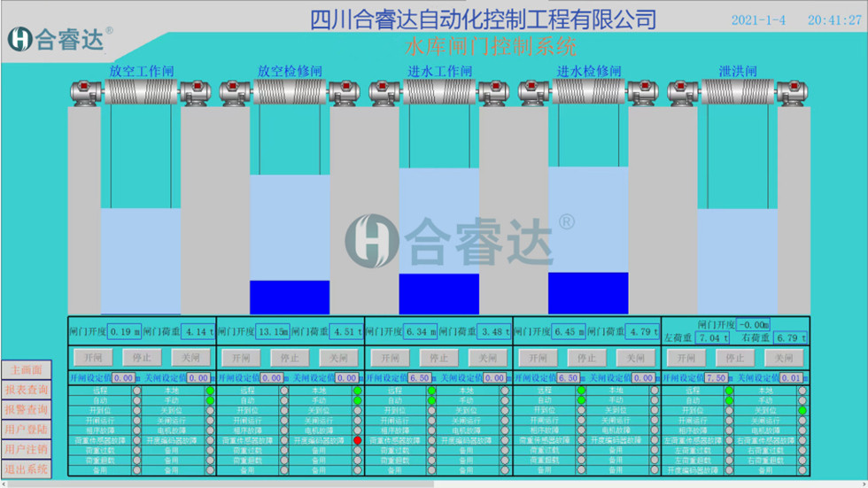The height and width of the screenshot is (488, 868).
Task: Click 关闸 button for 放空工作闸
Action: tap(190, 358)
